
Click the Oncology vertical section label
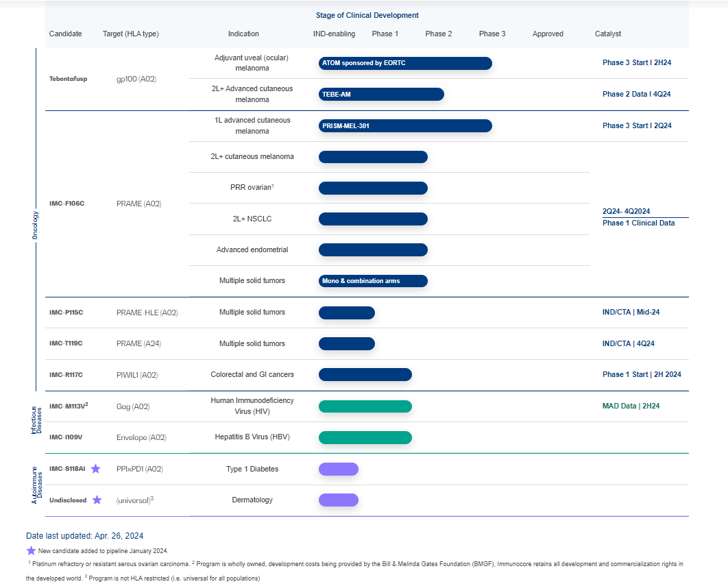pyautogui.click(x=36, y=225)
